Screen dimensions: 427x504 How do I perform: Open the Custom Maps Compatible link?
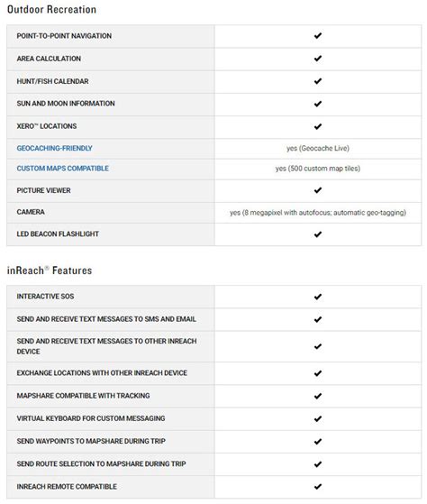(62, 169)
